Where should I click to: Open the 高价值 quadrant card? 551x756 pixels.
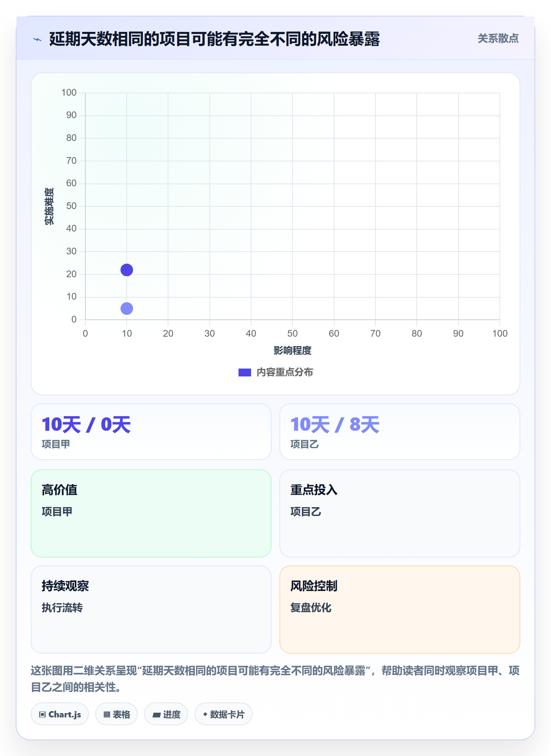151,513
